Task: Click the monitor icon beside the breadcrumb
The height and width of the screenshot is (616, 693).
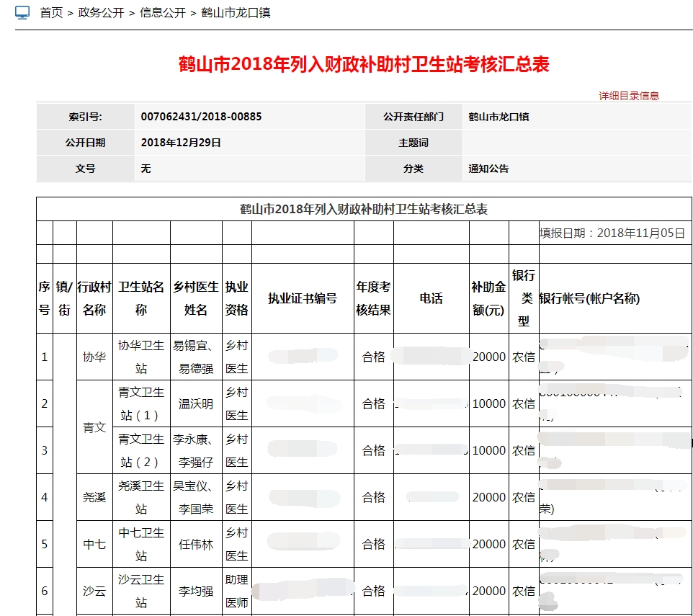Action: [x=22, y=13]
